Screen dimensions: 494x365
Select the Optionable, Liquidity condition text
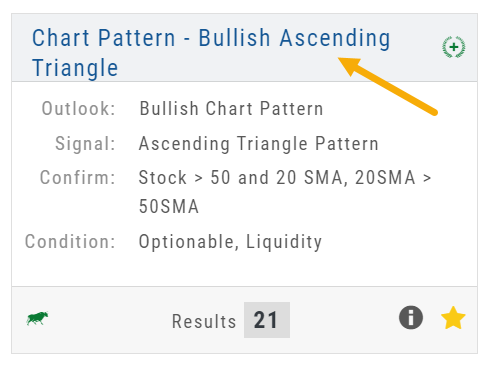pyautogui.click(x=230, y=242)
